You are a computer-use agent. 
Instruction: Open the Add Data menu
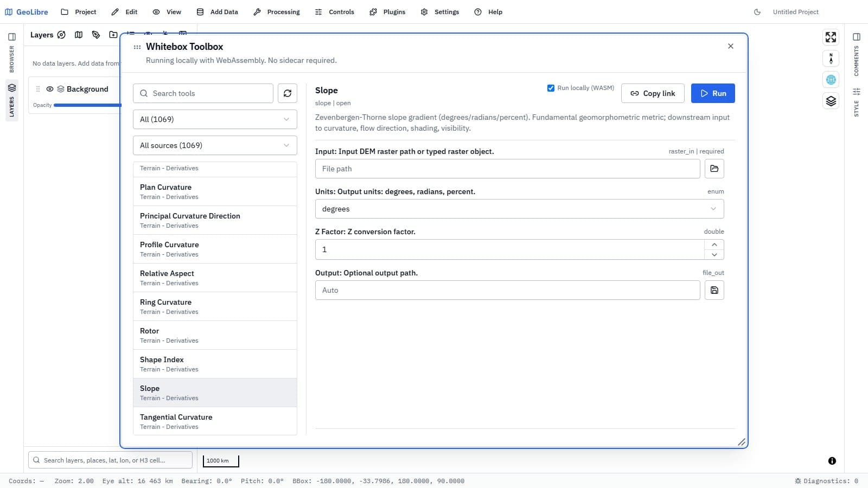pos(217,12)
